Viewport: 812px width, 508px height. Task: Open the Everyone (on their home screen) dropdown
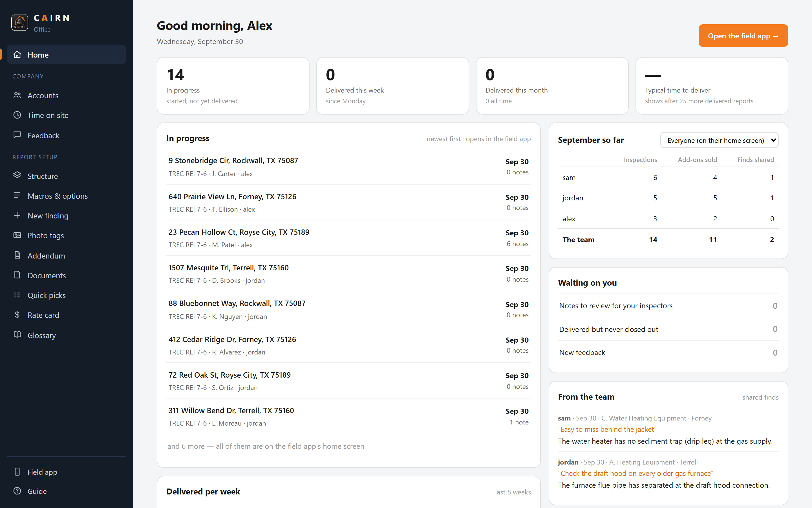(719, 140)
